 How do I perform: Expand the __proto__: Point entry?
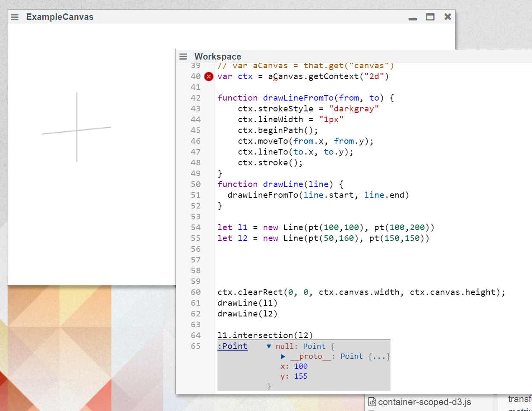point(283,356)
